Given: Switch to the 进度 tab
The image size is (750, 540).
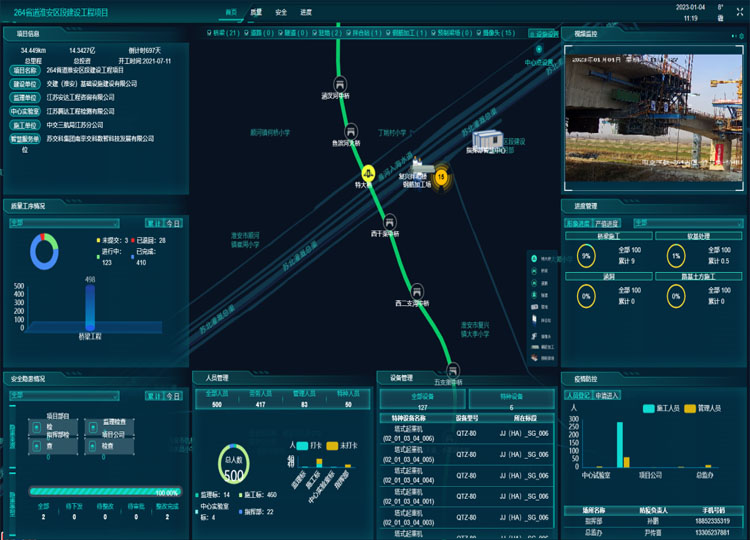Looking at the screenshot, I should click(306, 12).
